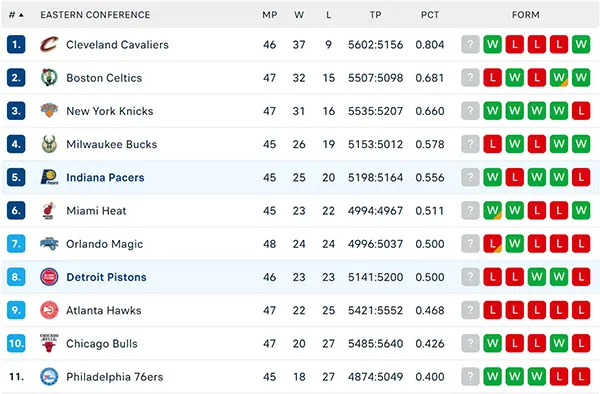Click the FORM column header
The image size is (600, 394).
[x=526, y=15]
